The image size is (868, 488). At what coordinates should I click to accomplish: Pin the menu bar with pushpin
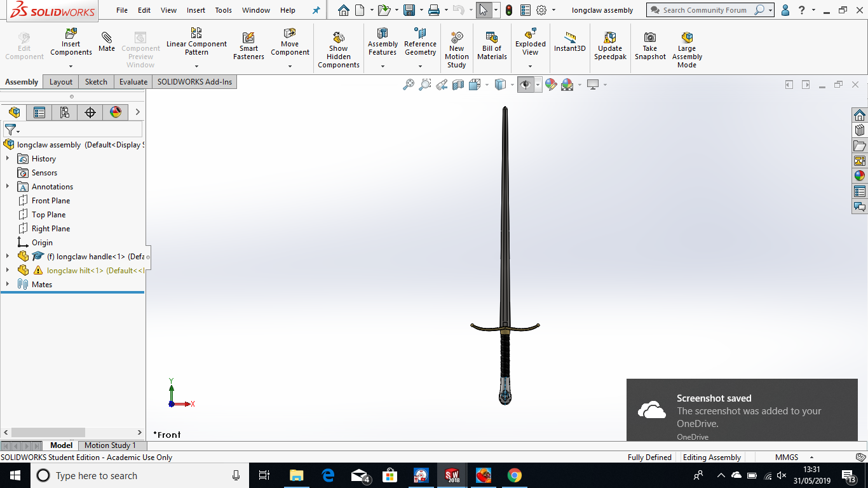[x=316, y=10]
